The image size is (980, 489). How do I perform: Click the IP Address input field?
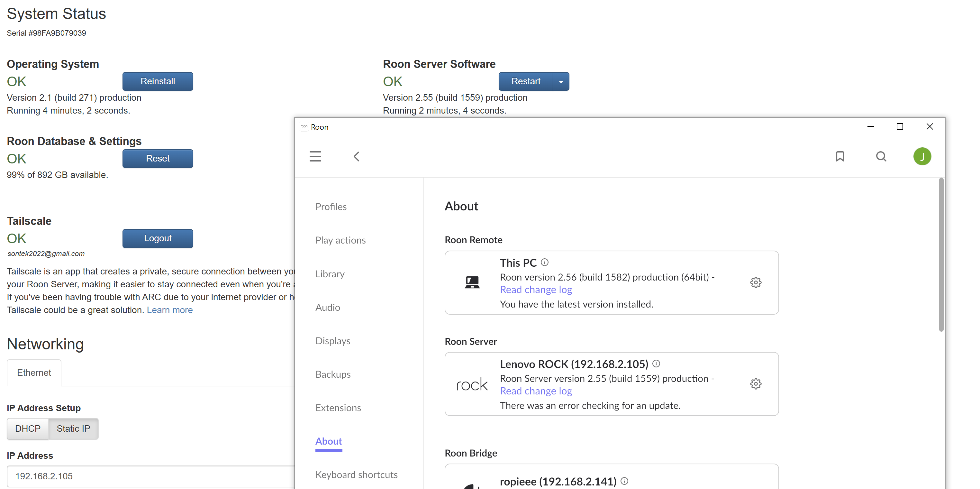[152, 476]
